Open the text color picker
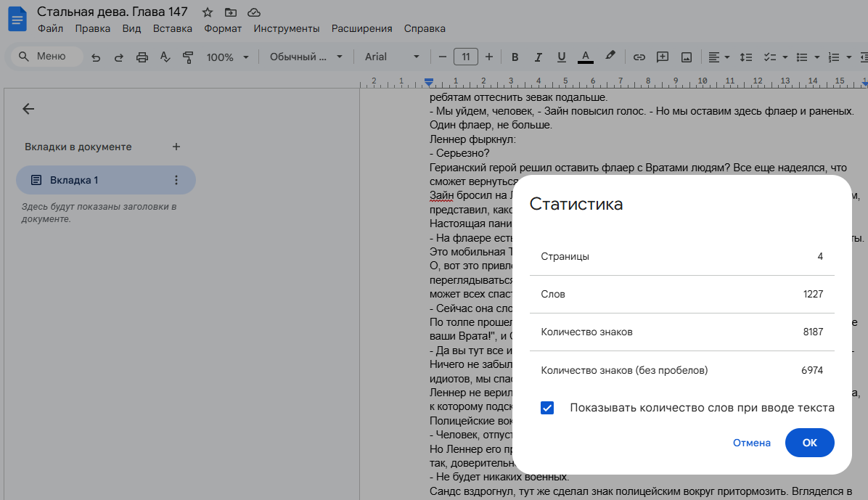The height and width of the screenshot is (500, 868). (585, 57)
